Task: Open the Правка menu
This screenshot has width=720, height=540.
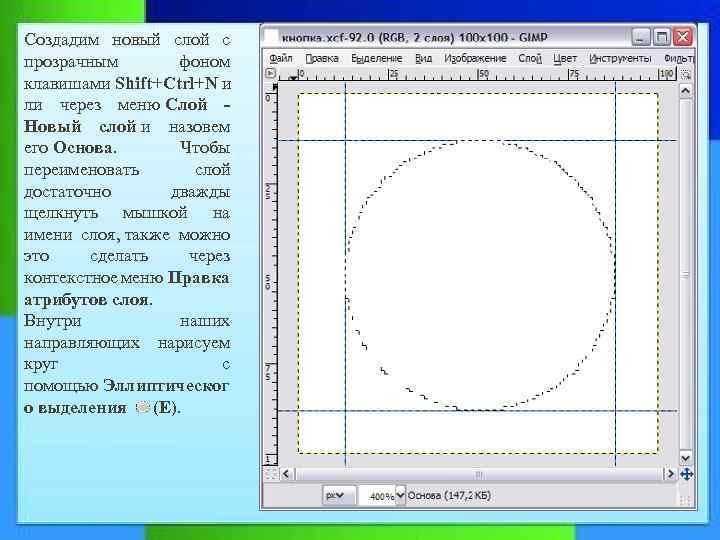Action: pyautogui.click(x=322, y=58)
